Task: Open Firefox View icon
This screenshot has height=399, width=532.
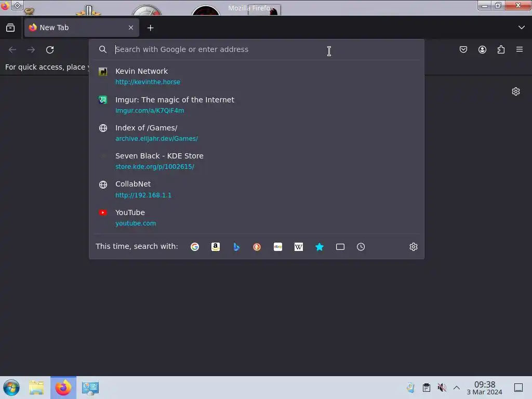Action: coord(10,28)
